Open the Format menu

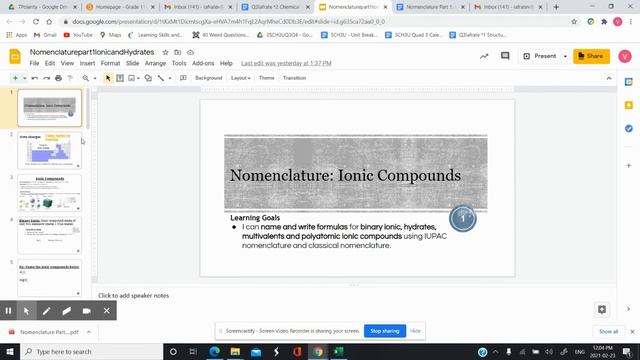(x=110, y=63)
